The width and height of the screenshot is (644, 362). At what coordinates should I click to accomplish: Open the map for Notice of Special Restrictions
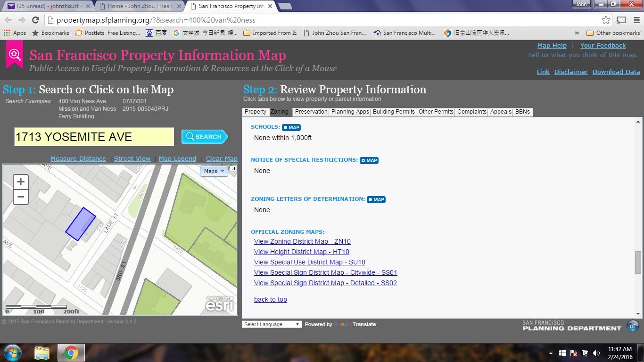[369, 160]
